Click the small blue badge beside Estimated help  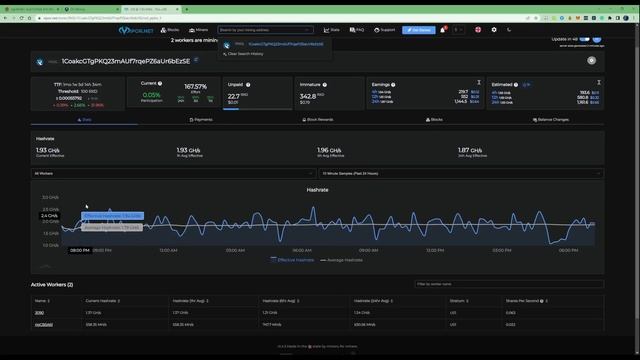pos(526,85)
